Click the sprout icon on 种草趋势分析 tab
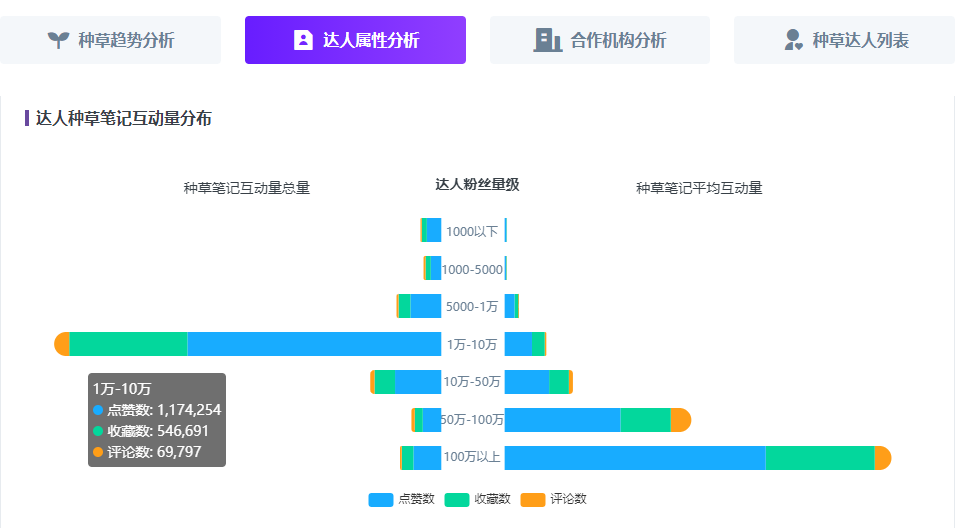The width and height of the screenshot is (957, 528). [59, 40]
